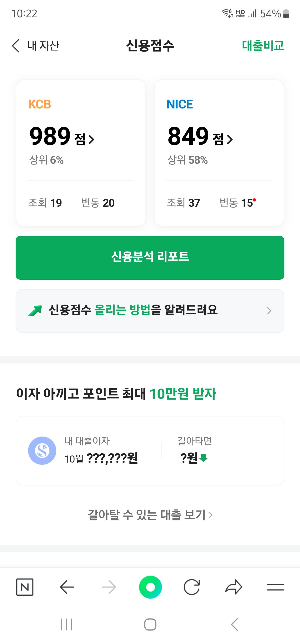Image resolution: width=300 pixels, height=644 pixels.
Task: Reload the page with refresh icon
Action: 192,587
